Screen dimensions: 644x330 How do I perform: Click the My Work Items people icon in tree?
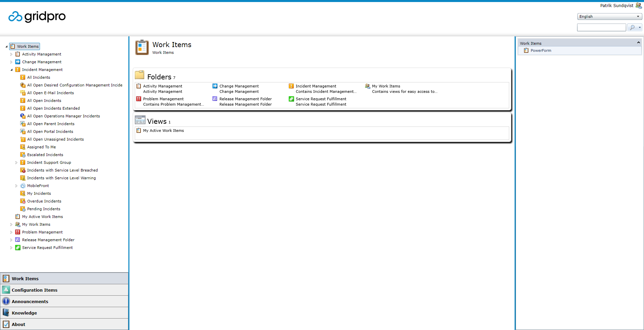click(x=18, y=224)
